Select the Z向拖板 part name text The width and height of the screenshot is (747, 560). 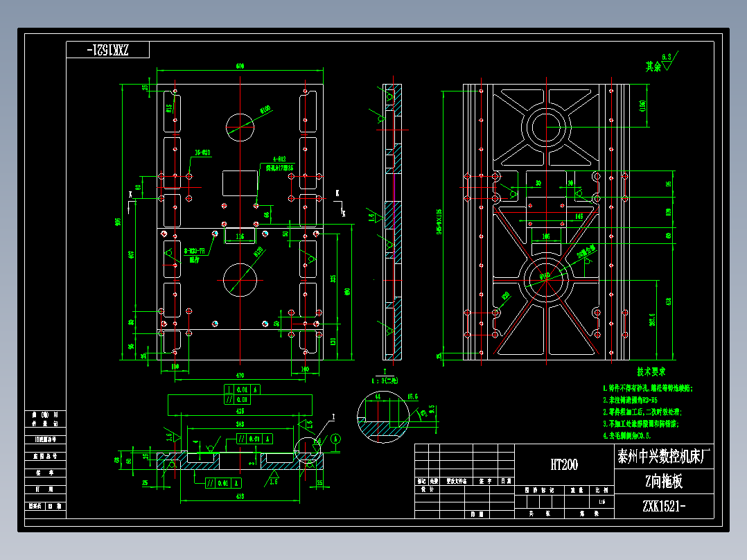[x=664, y=482]
